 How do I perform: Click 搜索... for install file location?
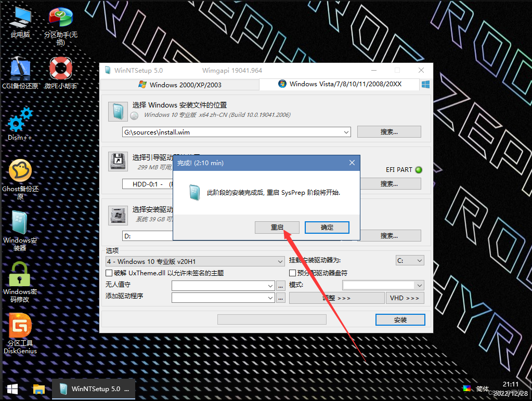click(x=389, y=132)
